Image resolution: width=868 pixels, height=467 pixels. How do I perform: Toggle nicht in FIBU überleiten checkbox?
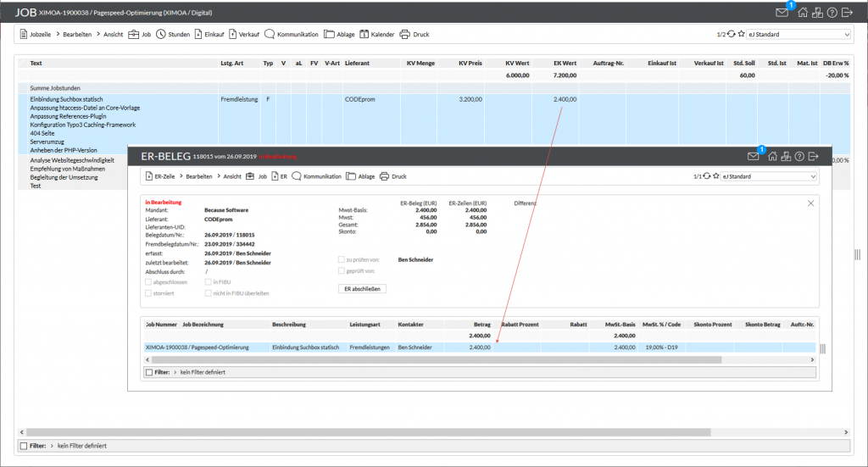pos(209,293)
